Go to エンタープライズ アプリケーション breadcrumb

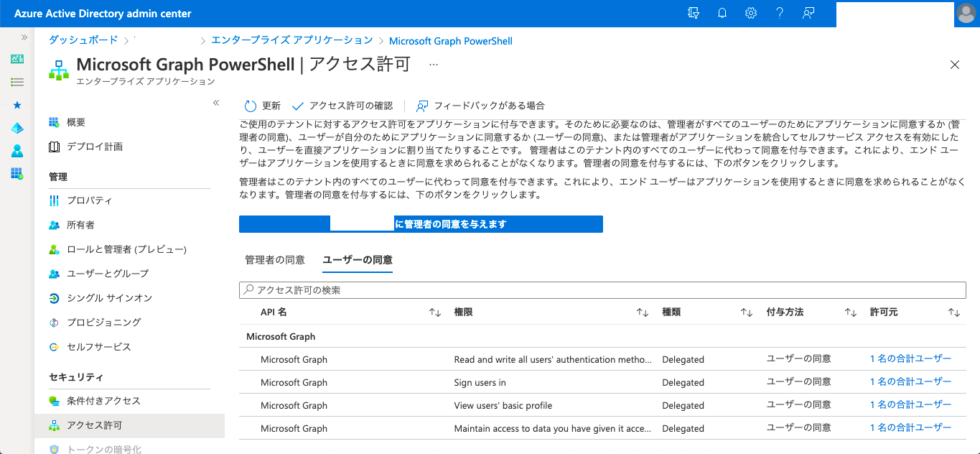(292, 40)
